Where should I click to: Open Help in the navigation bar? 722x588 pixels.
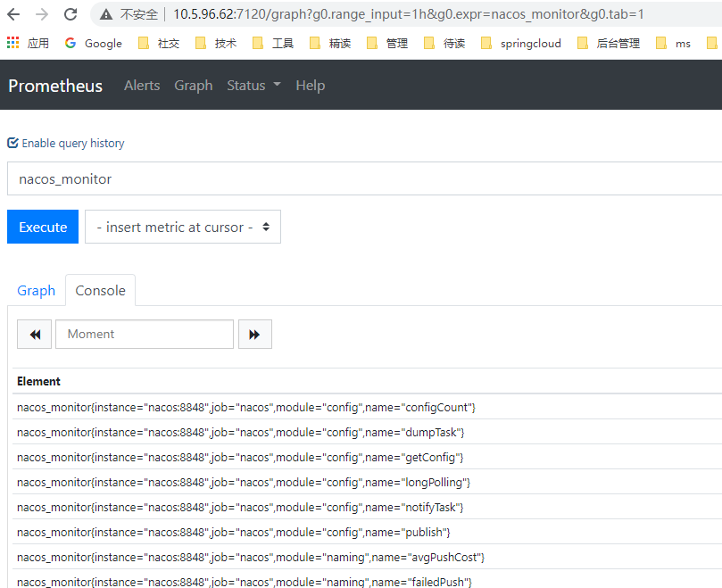pos(311,85)
